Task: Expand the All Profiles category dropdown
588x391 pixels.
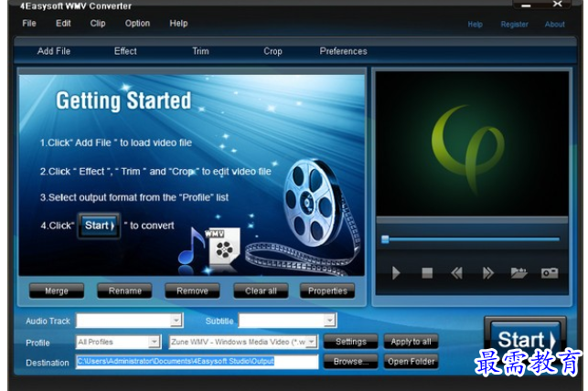Action: tap(154, 342)
